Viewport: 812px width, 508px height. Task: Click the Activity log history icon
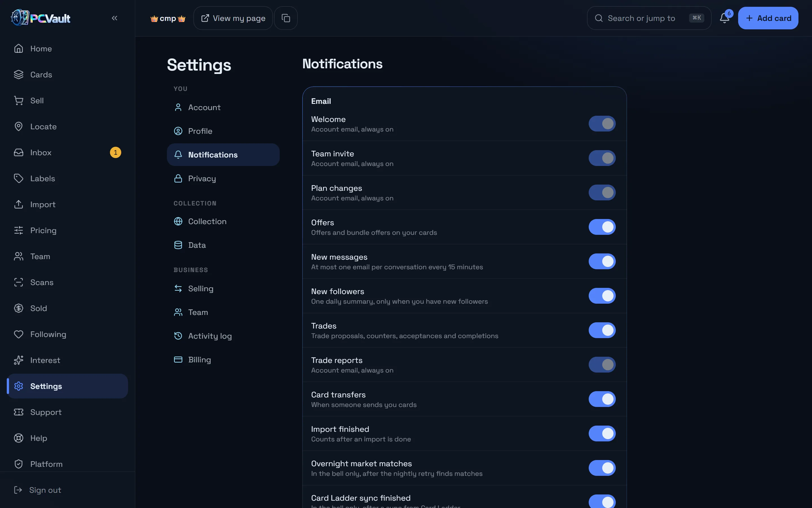178,336
